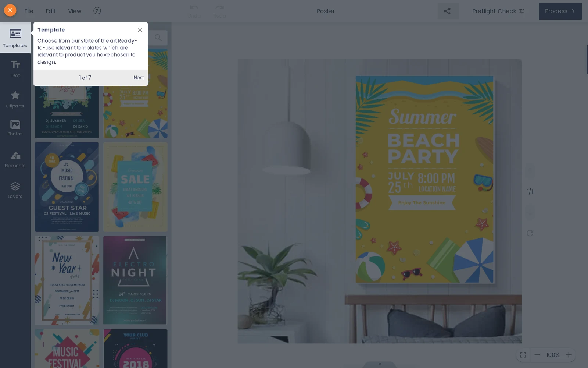The height and width of the screenshot is (368, 588).
Task: Select the Music Festival Guest Star template
Action: point(67,187)
